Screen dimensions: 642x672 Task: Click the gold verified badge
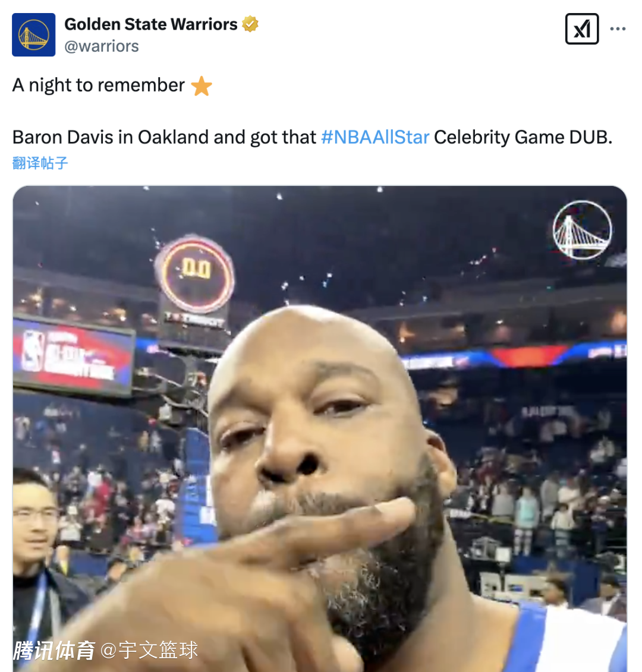click(x=250, y=24)
